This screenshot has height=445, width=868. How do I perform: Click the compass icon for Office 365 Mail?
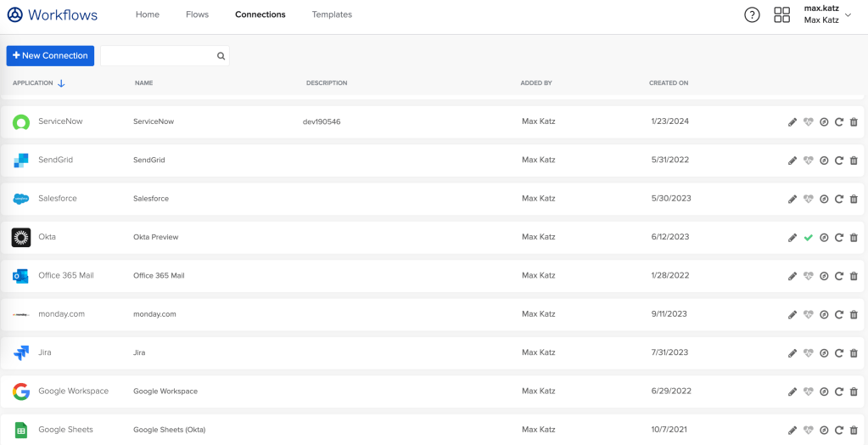click(824, 276)
